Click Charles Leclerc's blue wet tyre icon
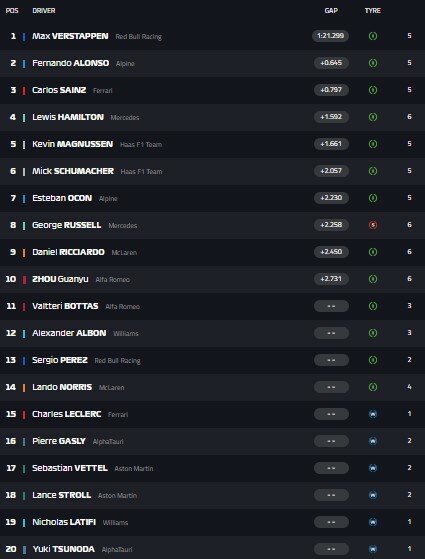The width and height of the screenshot is (425, 559). [x=373, y=414]
